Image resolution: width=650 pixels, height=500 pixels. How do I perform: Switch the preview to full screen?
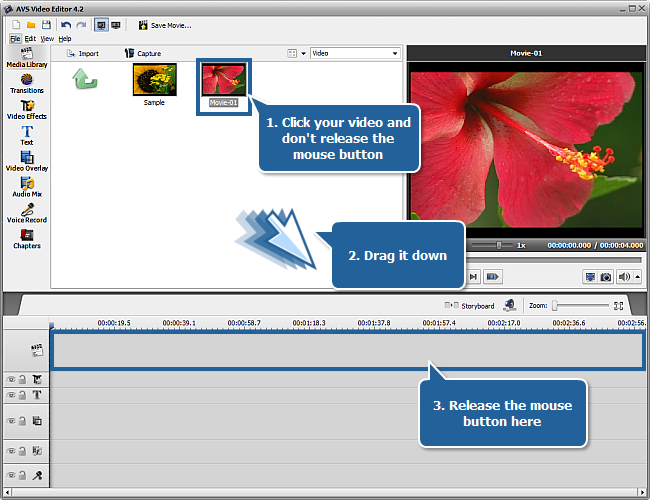590,277
